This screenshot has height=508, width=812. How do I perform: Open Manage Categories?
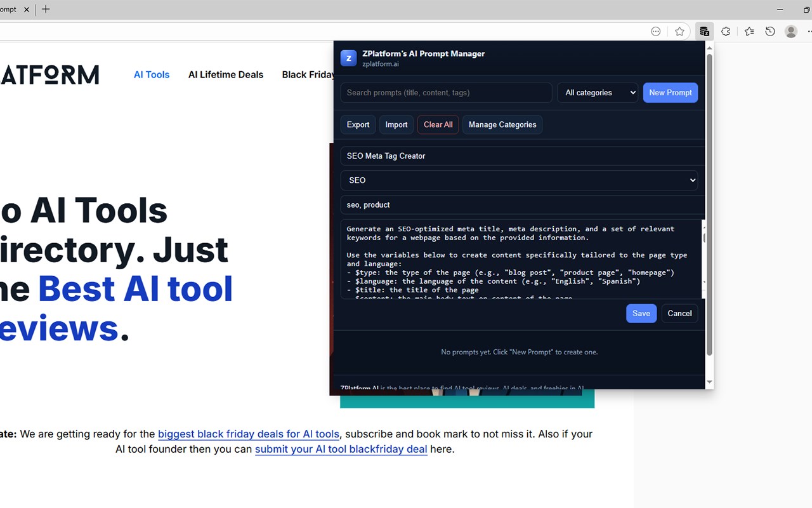(x=502, y=124)
